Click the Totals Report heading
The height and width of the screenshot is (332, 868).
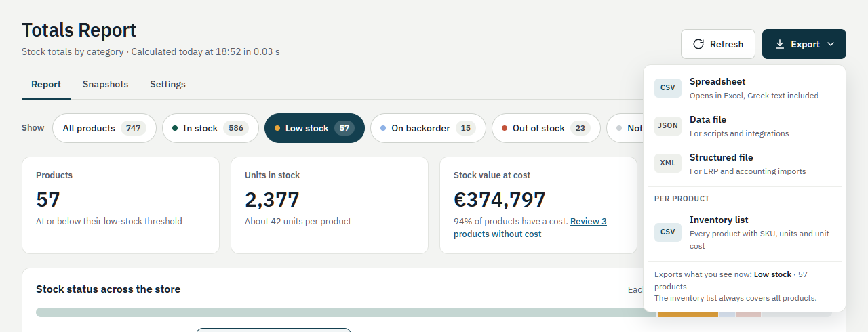click(79, 30)
